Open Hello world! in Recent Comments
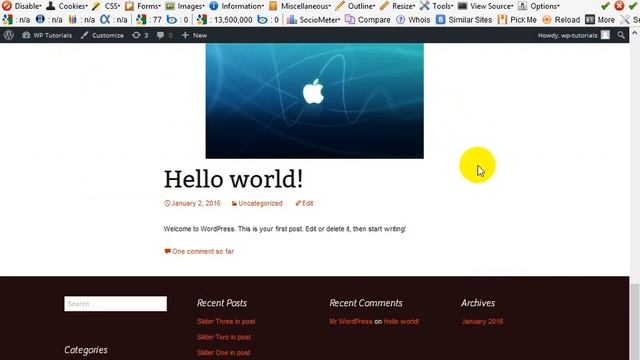The width and height of the screenshot is (640, 360). pyautogui.click(x=401, y=322)
